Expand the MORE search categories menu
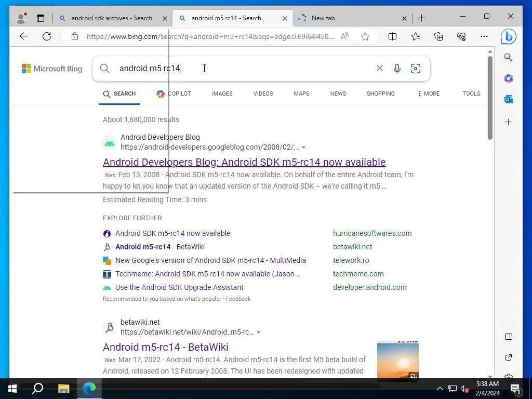This screenshot has width=532, height=399. pyautogui.click(x=429, y=94)
